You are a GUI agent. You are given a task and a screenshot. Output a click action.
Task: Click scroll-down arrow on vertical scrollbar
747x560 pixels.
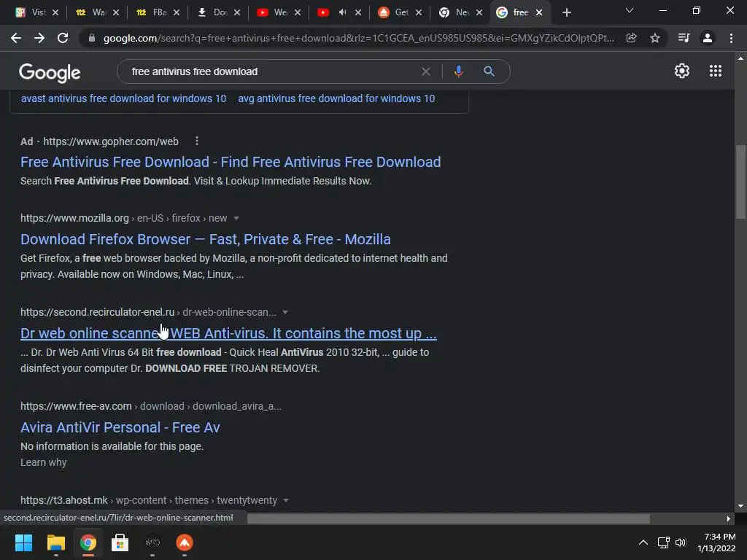coord(740,506)
